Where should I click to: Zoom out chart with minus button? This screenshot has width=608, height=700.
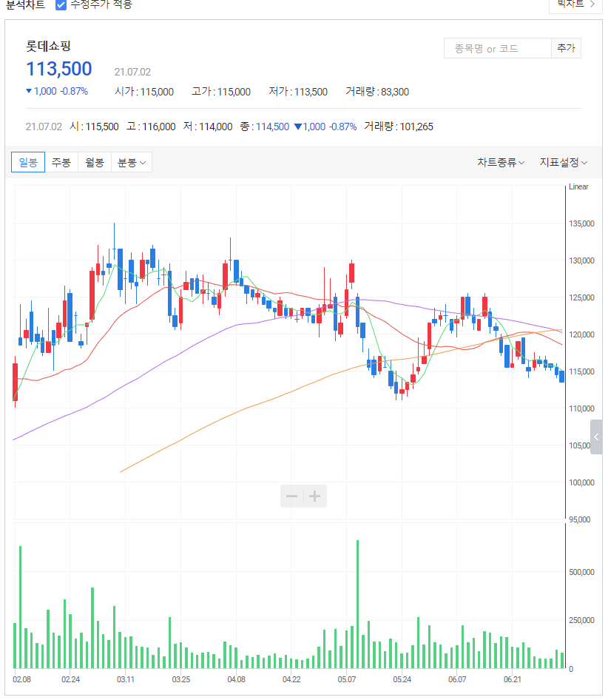[292, 496]
